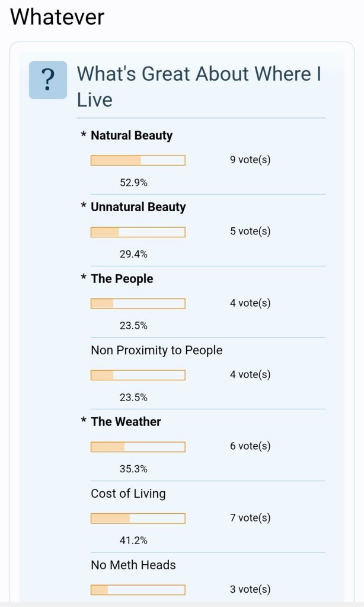Click the Non Proximity to People bar
This screenshot has width=364, height=607.
(x=138, y=375)
